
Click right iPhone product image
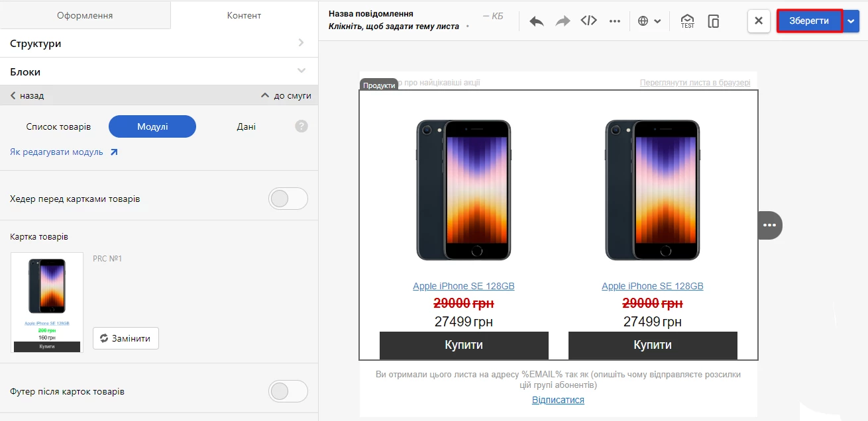653,190
